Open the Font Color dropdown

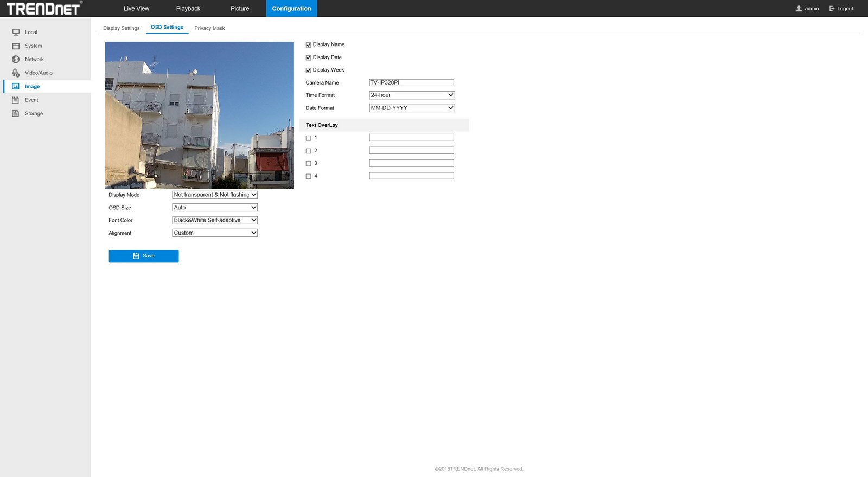215,220
